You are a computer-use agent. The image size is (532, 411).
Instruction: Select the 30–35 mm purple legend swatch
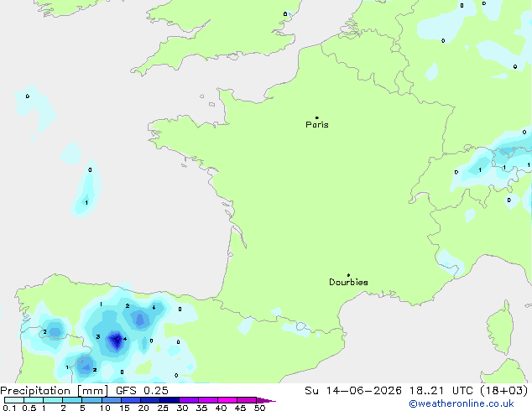point(188,400)
